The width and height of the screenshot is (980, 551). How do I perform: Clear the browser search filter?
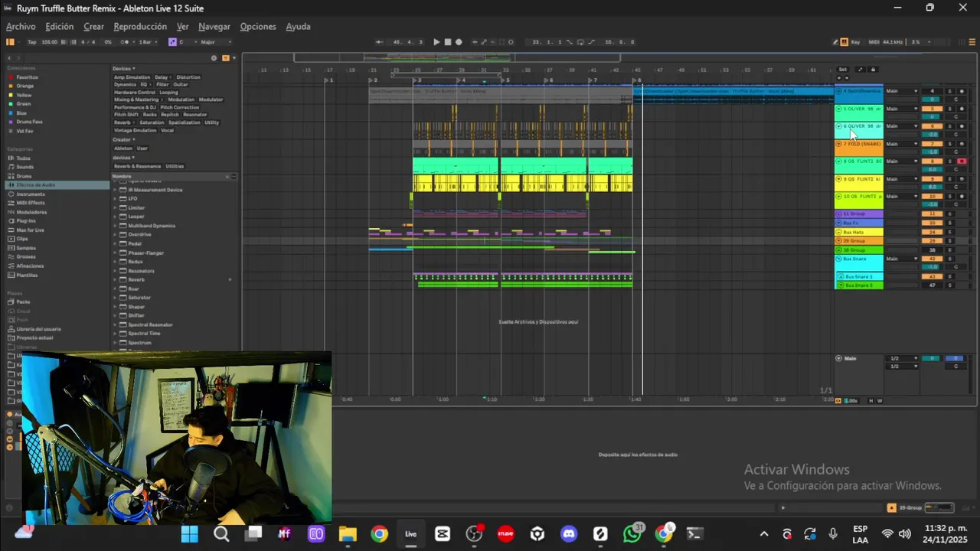214,58
